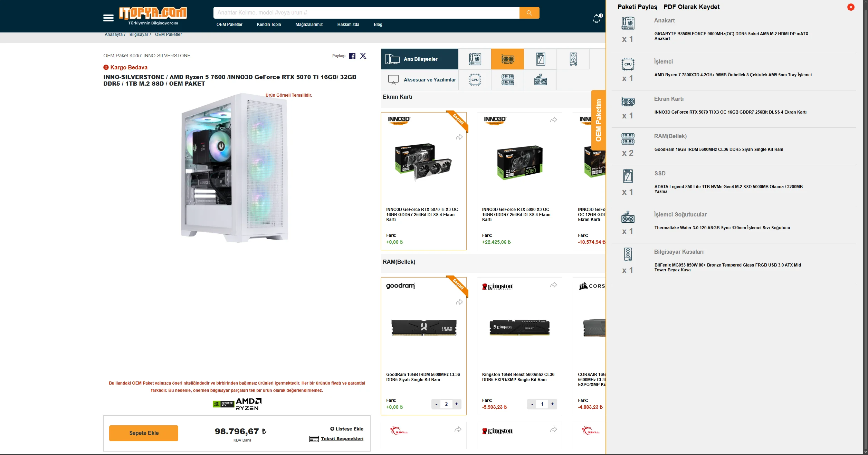Click PDF Olarak Kaydet
Image resolution: width=868 pixels, height=455 pixels.
(691, 7)
